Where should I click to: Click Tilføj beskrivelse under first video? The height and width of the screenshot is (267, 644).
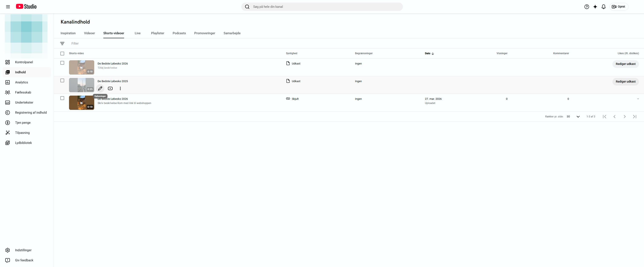coord(107,68)
